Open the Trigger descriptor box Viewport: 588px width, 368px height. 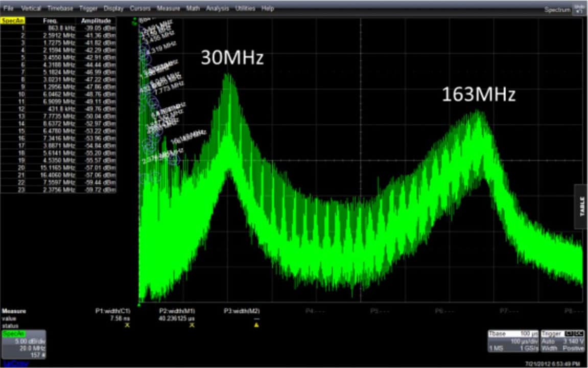coord(562,340)
